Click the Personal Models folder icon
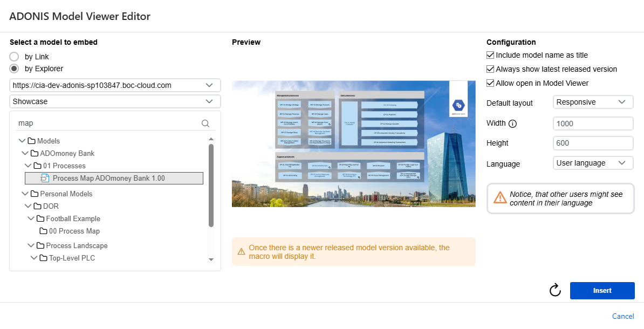The height and width of the screenshot is (329, 644). (35, 194)
